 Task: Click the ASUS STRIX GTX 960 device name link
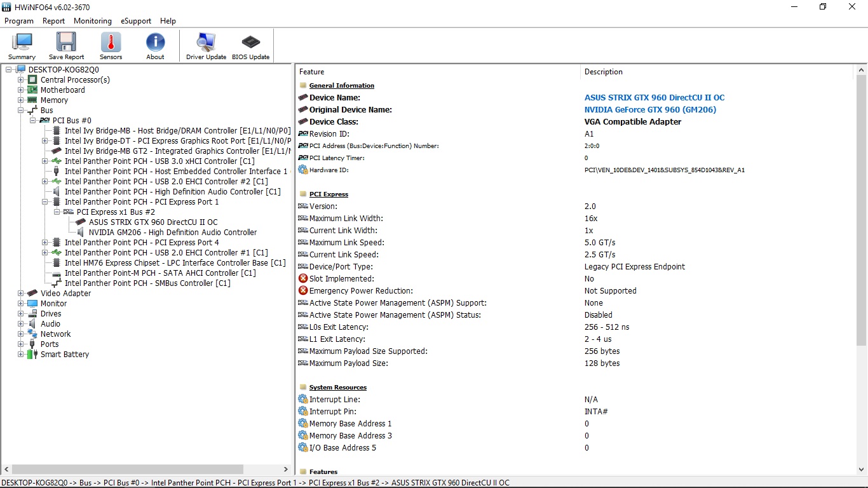654,98
